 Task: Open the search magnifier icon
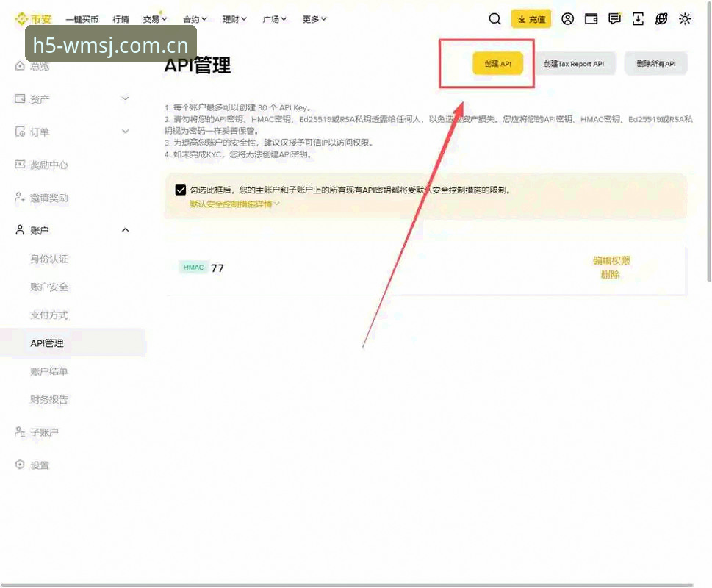point(495,19)
